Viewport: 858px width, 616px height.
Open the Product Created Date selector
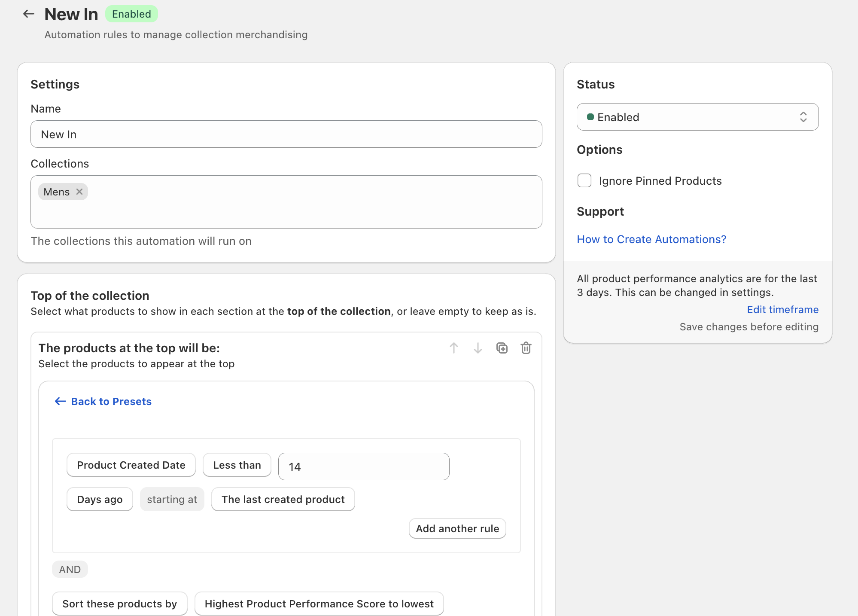point(131,465)
